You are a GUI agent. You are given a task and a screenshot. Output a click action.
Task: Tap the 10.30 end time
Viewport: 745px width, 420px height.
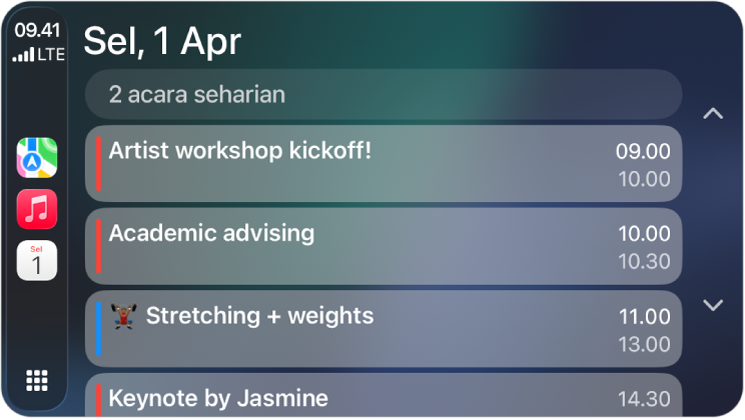point(643,261)
